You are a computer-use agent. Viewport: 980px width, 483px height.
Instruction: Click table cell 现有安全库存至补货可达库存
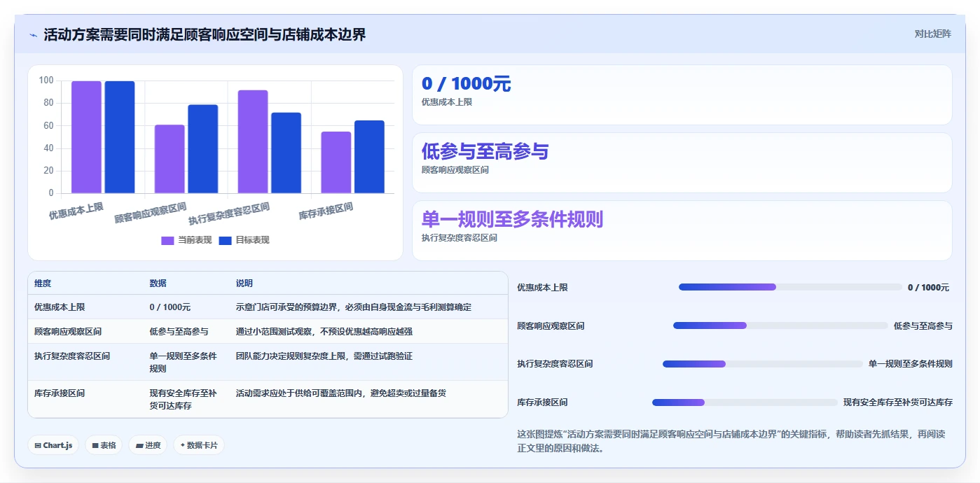(183, 400)
